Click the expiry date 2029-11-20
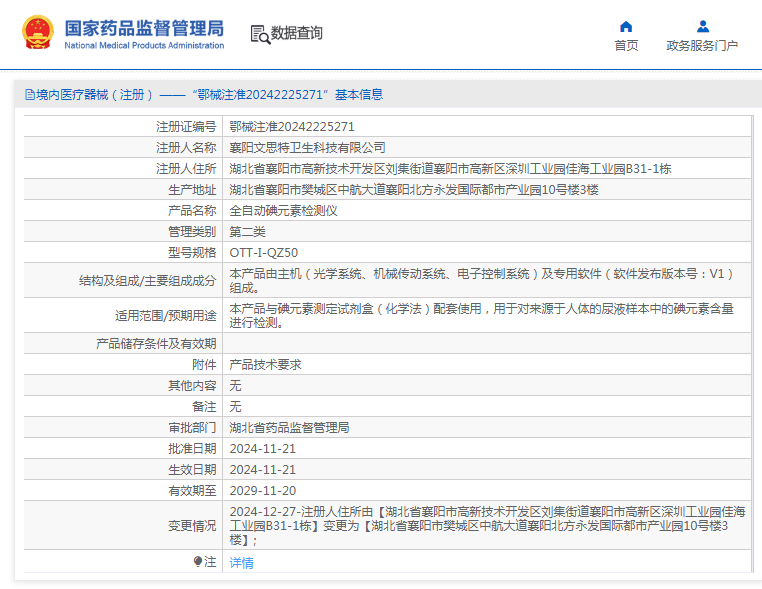 pos(263,491)
